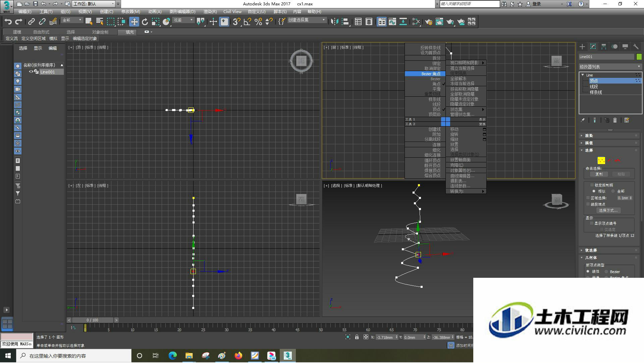Click the Undo arrow in main toolbar

8,22
